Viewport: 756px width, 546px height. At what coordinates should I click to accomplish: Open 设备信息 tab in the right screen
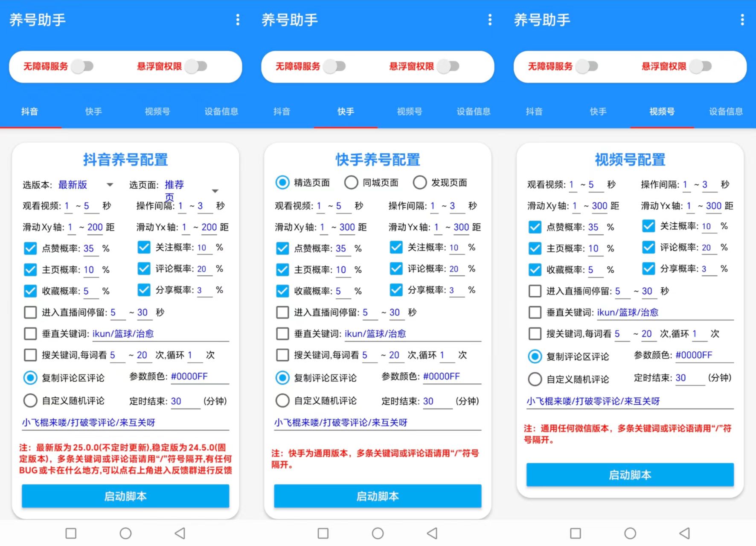[x=726, y=112]
